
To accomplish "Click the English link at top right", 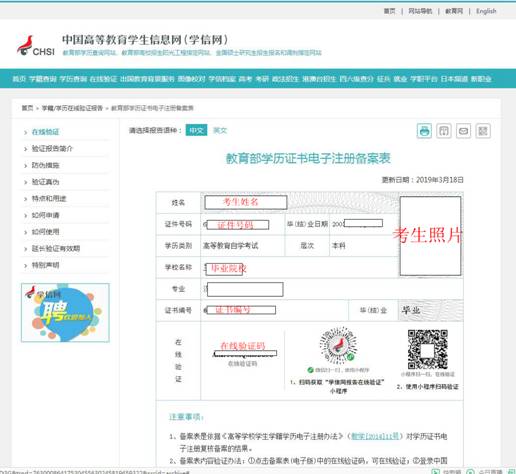I will pos(486,11).
